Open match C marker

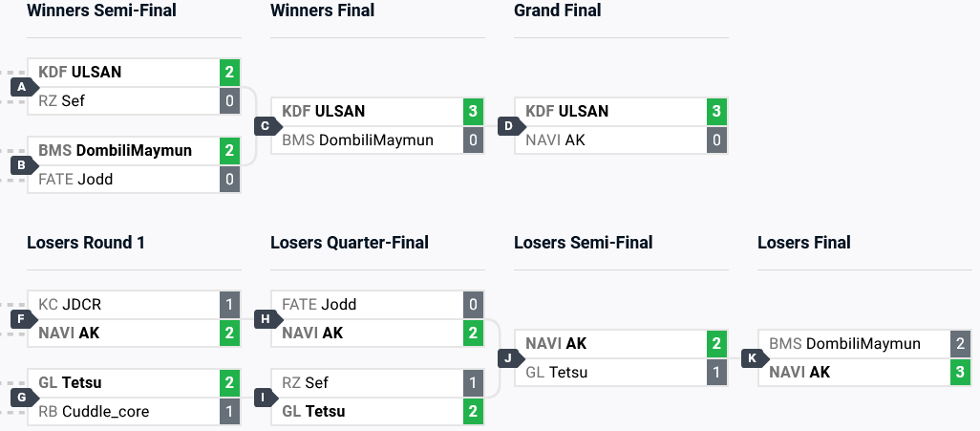click(x=266, y=126)
